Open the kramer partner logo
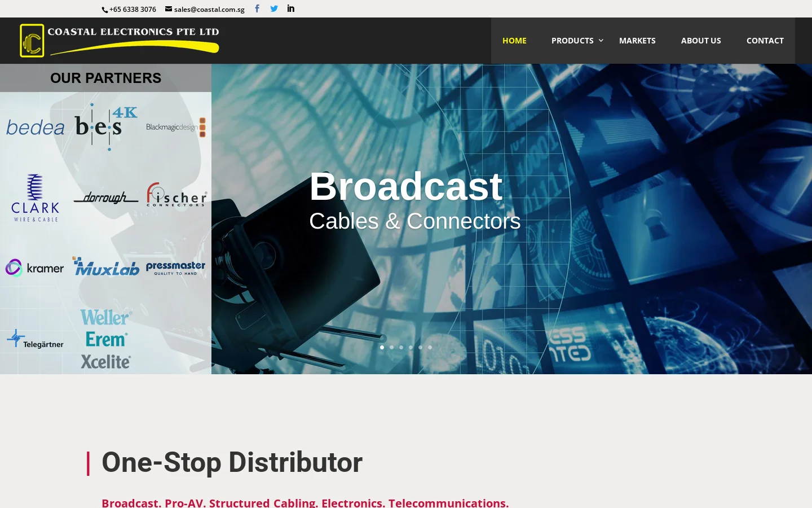 (x=34, y=268)
